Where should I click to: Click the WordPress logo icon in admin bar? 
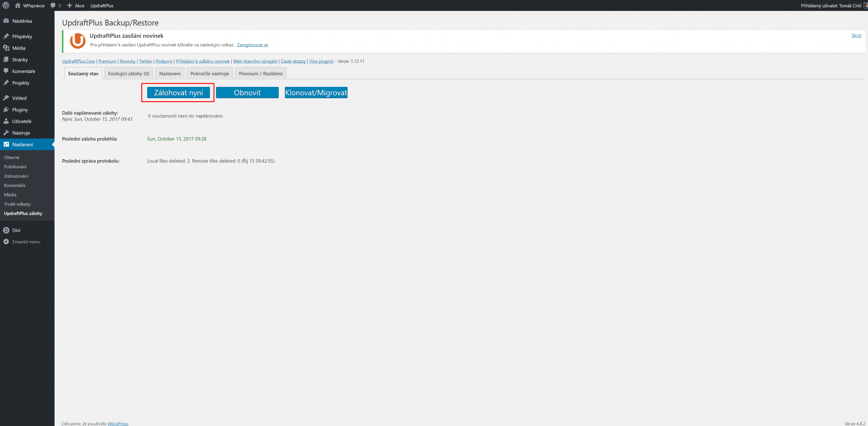tap(6, 5)
